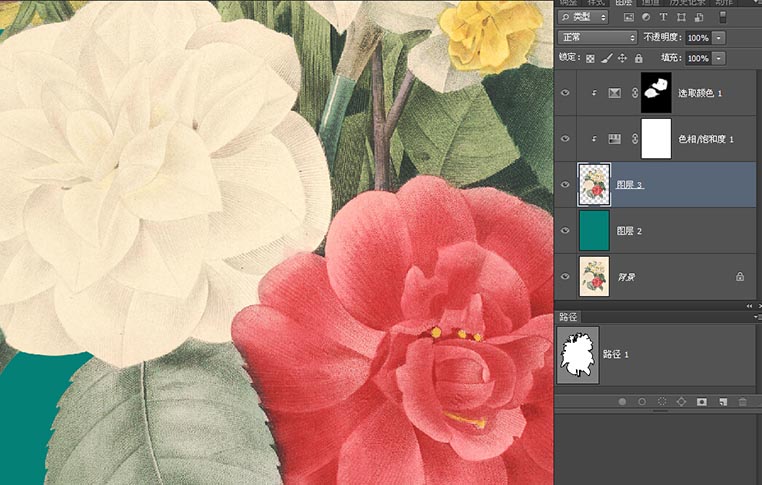Filter layers by smart objects icon
Screen dimensions: 762x485
pos(699,17)
